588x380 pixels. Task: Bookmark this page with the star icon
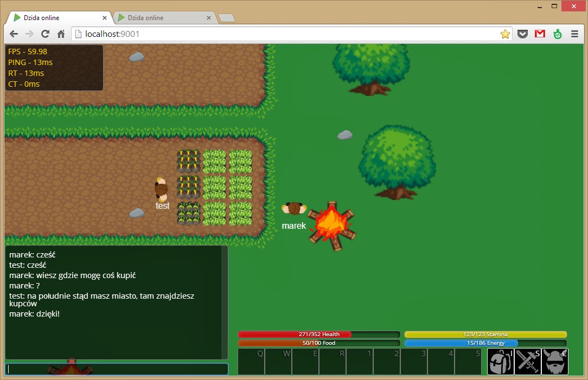pos(505,34)
